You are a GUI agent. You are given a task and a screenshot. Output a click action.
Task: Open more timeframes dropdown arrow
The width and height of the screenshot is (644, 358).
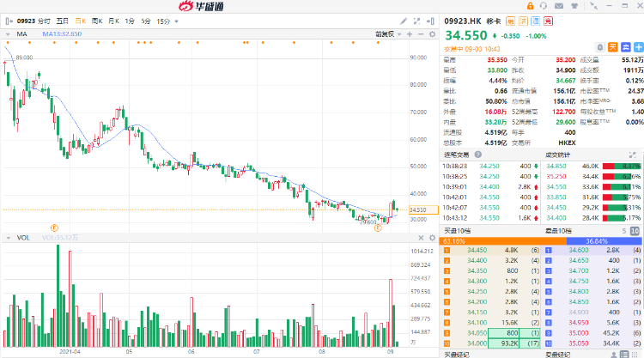tap(177, 21)
